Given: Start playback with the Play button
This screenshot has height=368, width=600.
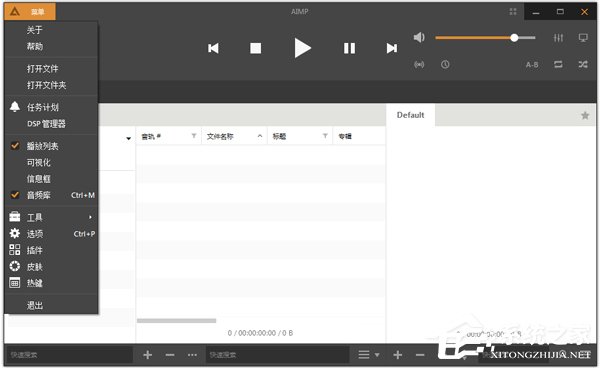Looking at the screenshot, I should tap(302, 48).
